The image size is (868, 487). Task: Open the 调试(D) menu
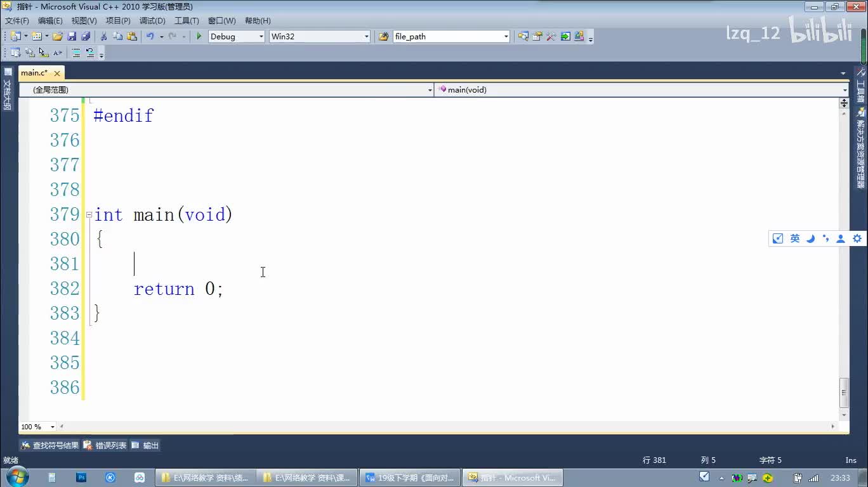pos(152,21)
